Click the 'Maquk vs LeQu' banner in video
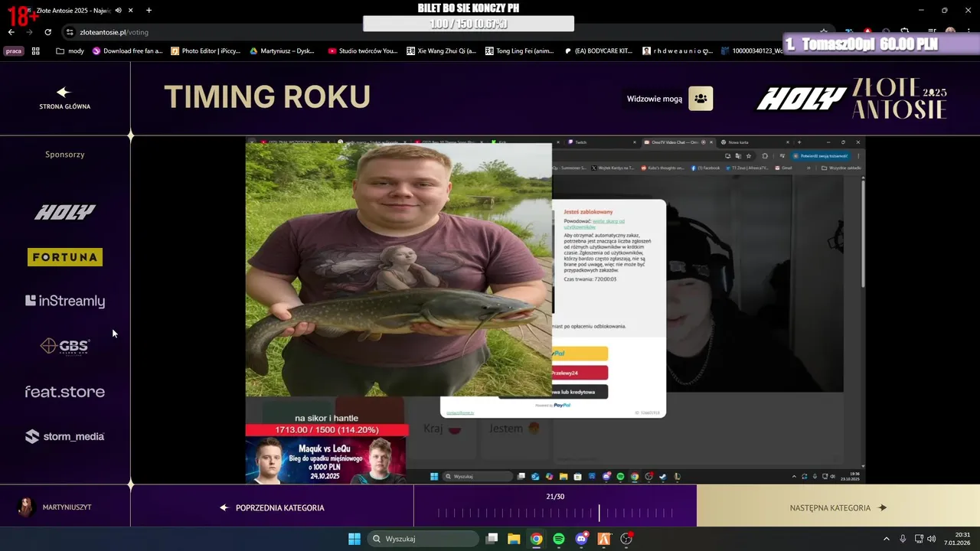This screenshot has width=980, height=551. click(x=327, y=460)
